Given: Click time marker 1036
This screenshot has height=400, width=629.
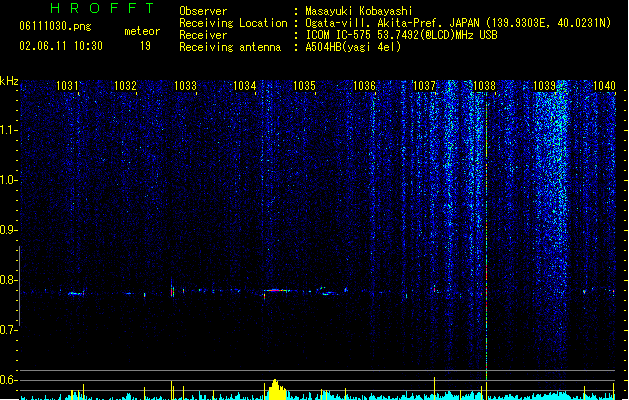Looking at the screenshot, I should pos(364,86).
